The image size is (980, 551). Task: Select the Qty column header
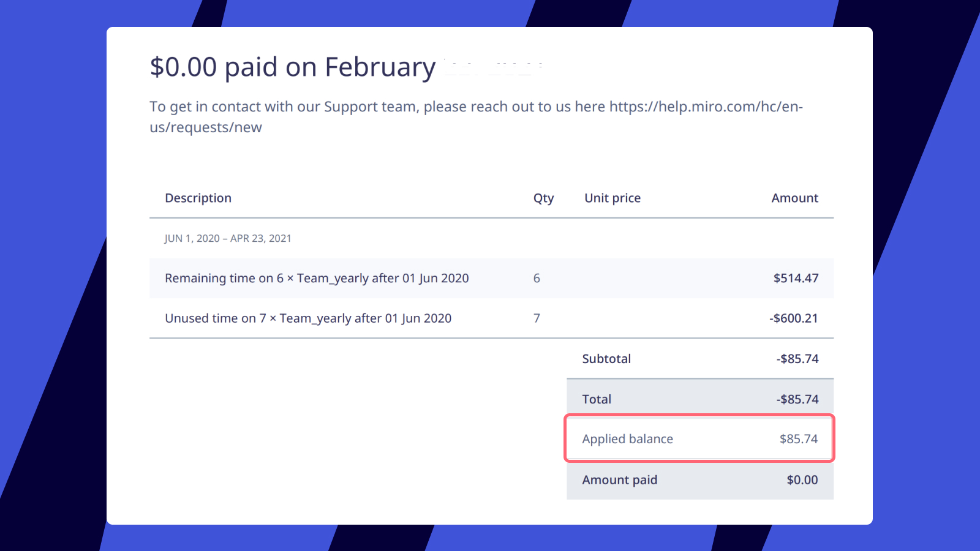tap(543, 198)
